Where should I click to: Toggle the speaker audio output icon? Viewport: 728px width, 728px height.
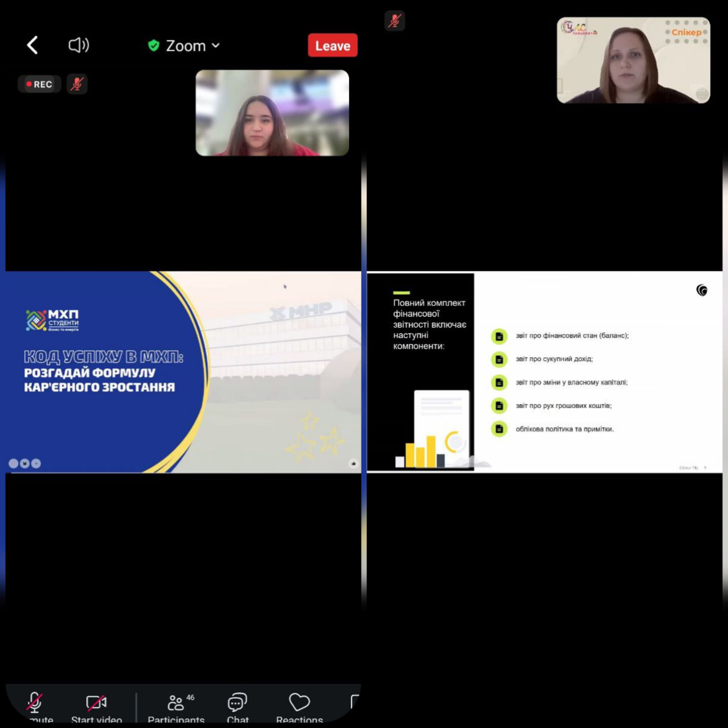[x=78, y=45]
